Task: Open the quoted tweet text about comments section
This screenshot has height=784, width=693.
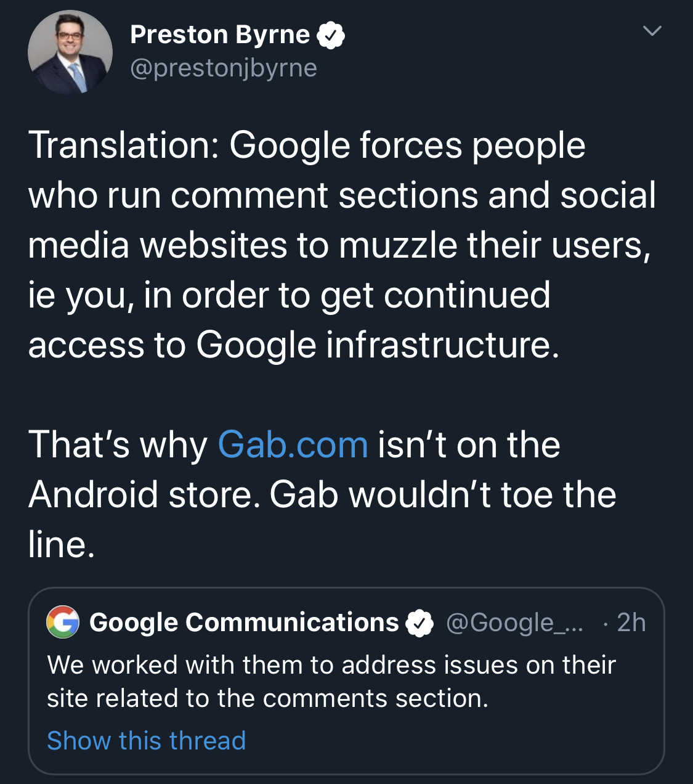Action: click(331, 682)
